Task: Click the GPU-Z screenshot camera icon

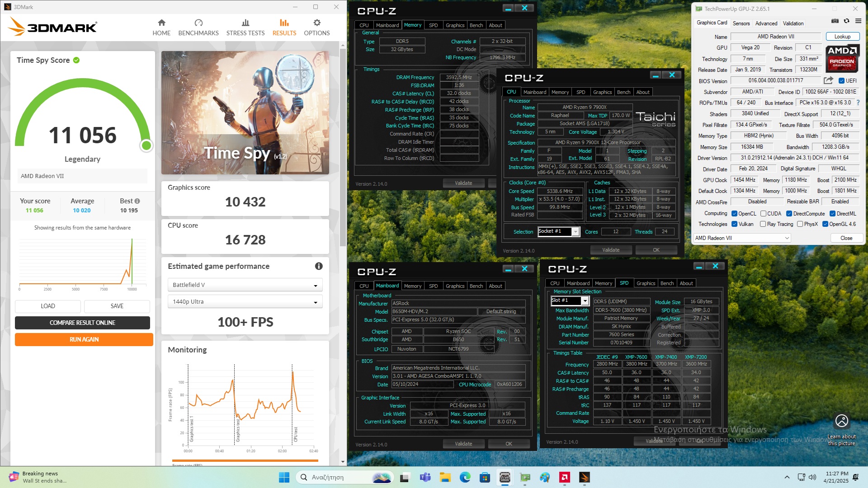Action: [835, 21]
